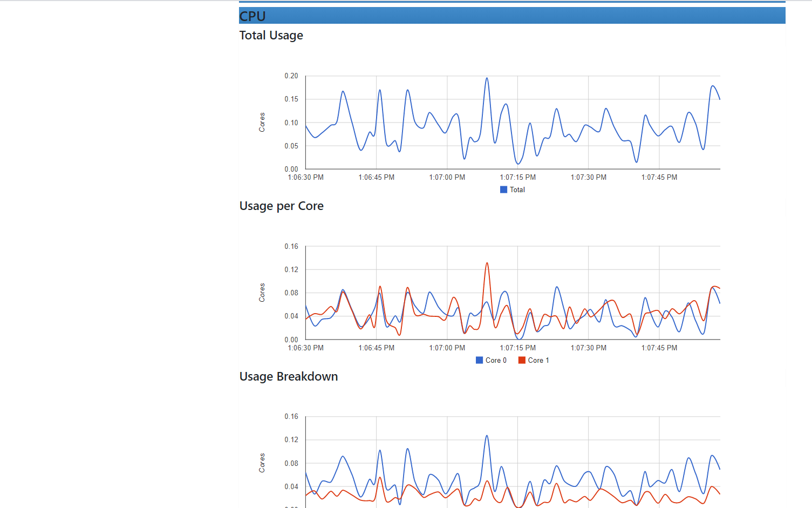Click the Total legend text label
This screenshot has width=812, height=508.
pyautogui.click(x=517, y=189)
